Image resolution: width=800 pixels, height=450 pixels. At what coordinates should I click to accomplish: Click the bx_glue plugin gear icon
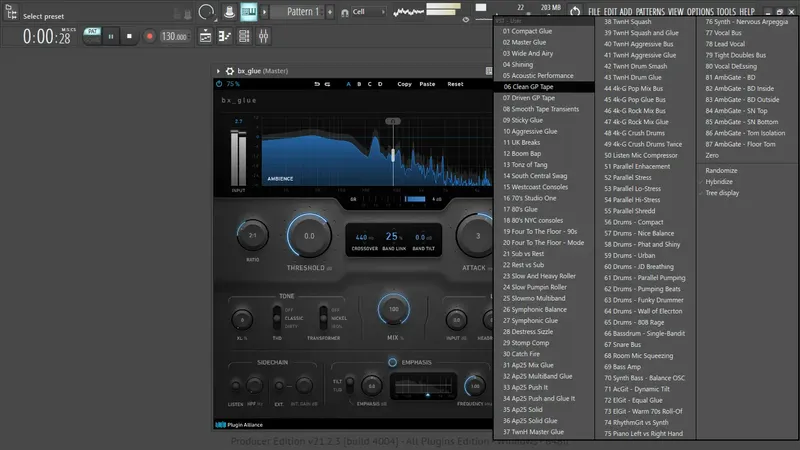229,71
